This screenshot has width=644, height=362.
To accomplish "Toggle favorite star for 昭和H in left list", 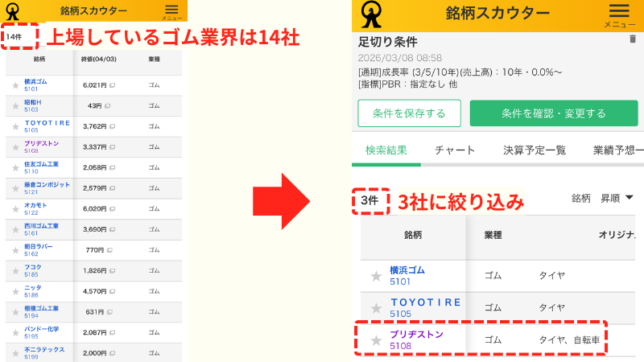I will pyautogui.click(x=15, y=105).
